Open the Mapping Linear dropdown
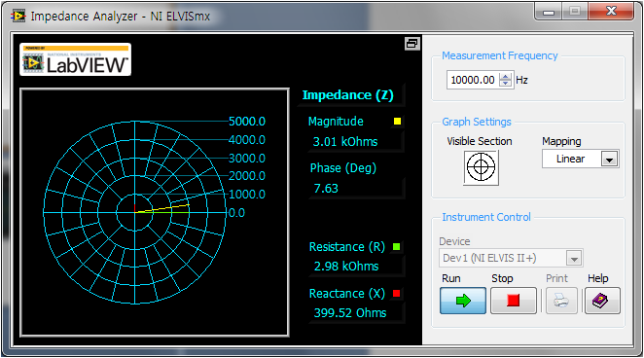This screenshot has height=358, width=644. 581,159
